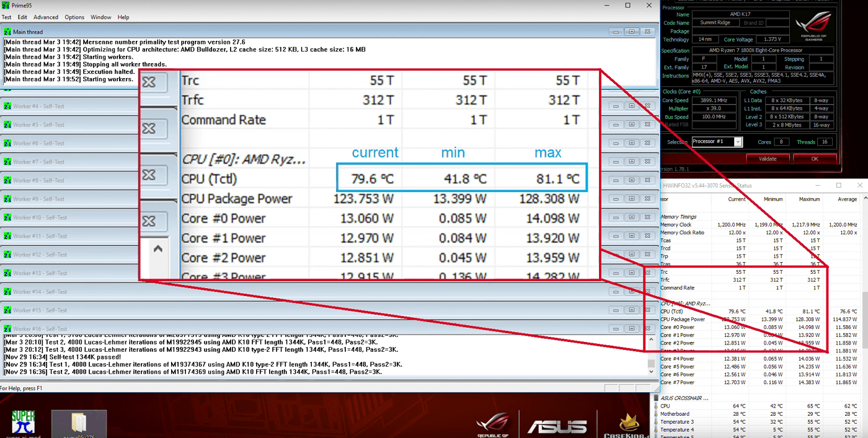
Task: Click the Worker #5 Self-Test window icon
Action: [x=7, y=125]
